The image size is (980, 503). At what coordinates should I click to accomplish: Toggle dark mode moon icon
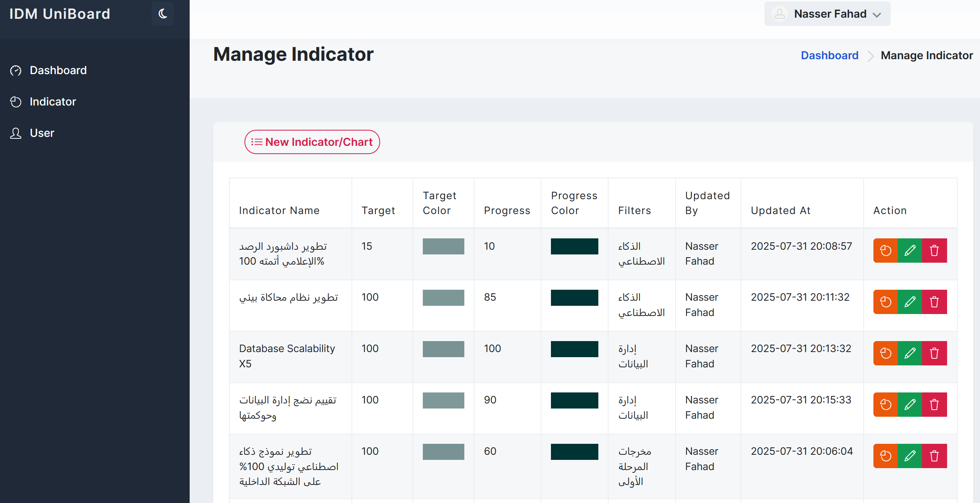[163, 14]
